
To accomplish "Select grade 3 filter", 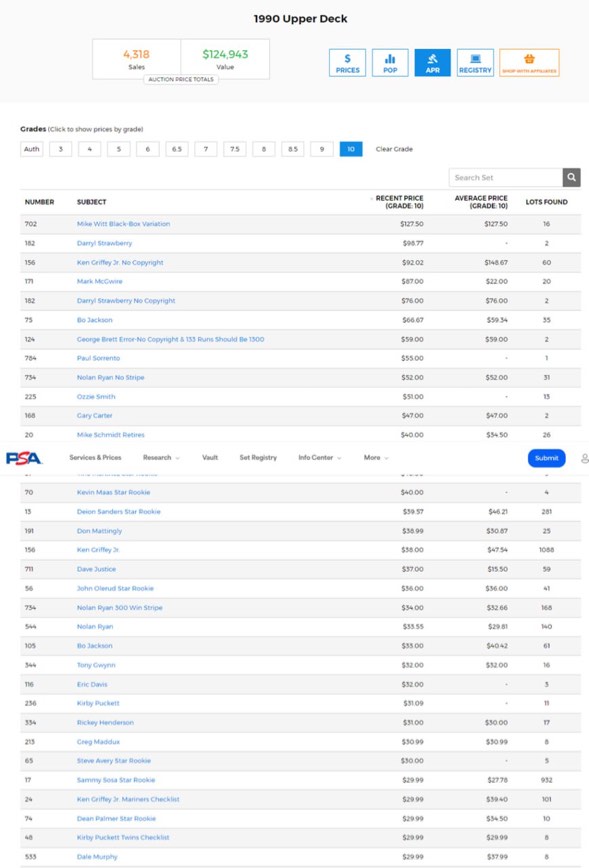I will click(60, 149).
